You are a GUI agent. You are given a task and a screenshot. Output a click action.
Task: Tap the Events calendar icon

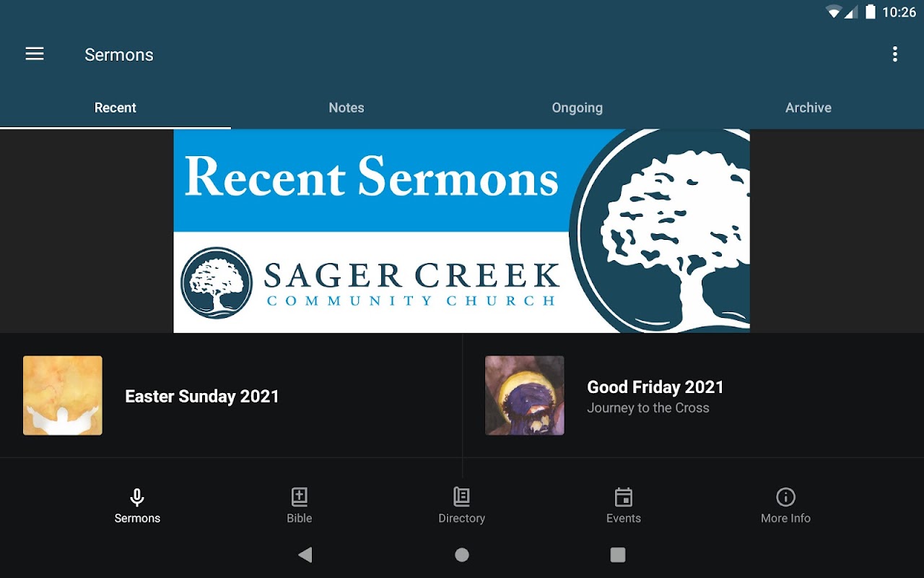tap(624, 497)
